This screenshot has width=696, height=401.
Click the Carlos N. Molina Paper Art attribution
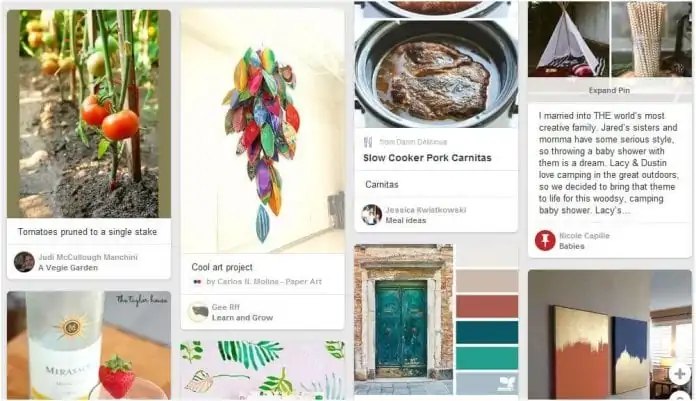point(264,282)
